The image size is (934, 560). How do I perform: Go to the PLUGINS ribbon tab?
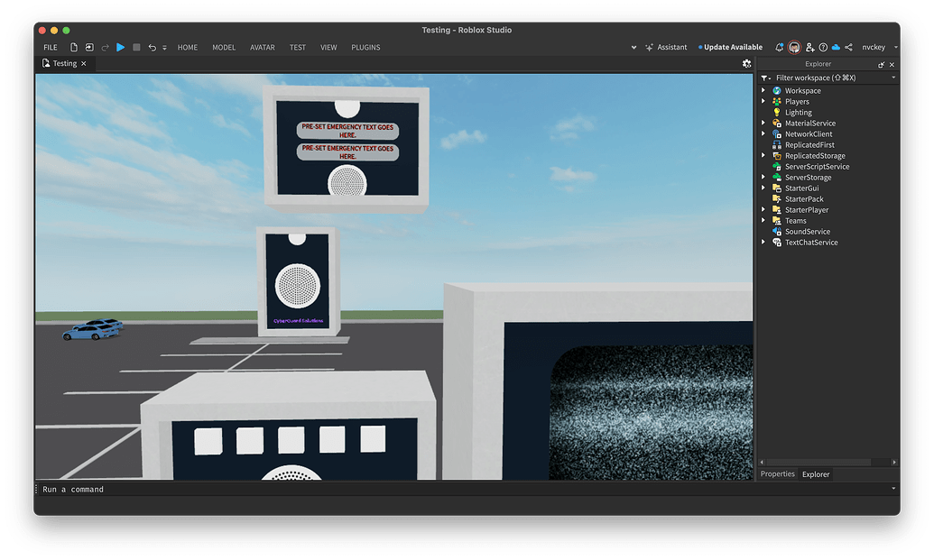click(365, 47)
